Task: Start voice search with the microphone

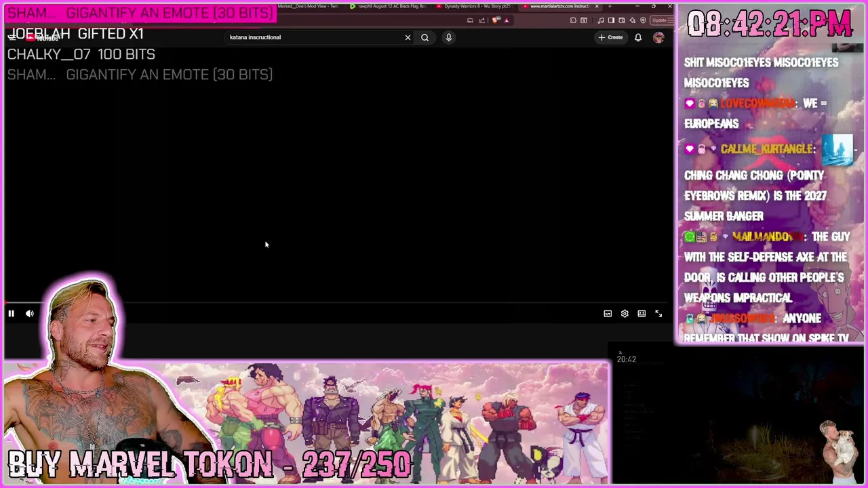Action: tap(448, 37)
